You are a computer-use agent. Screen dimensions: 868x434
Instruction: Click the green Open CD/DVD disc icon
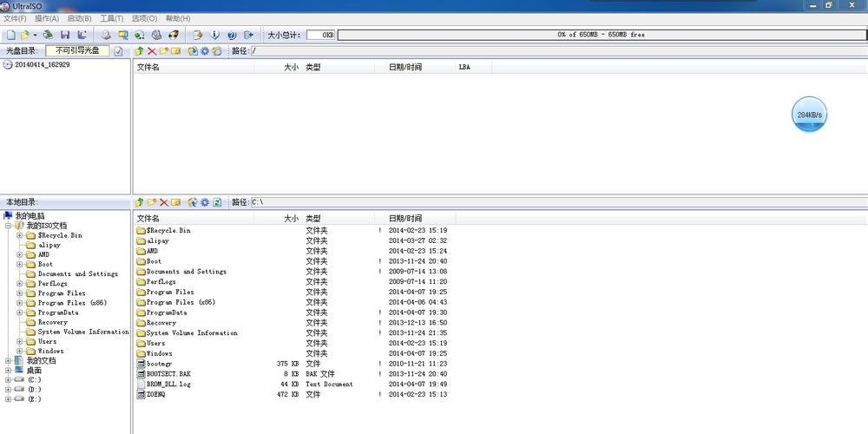click(48, 35)
